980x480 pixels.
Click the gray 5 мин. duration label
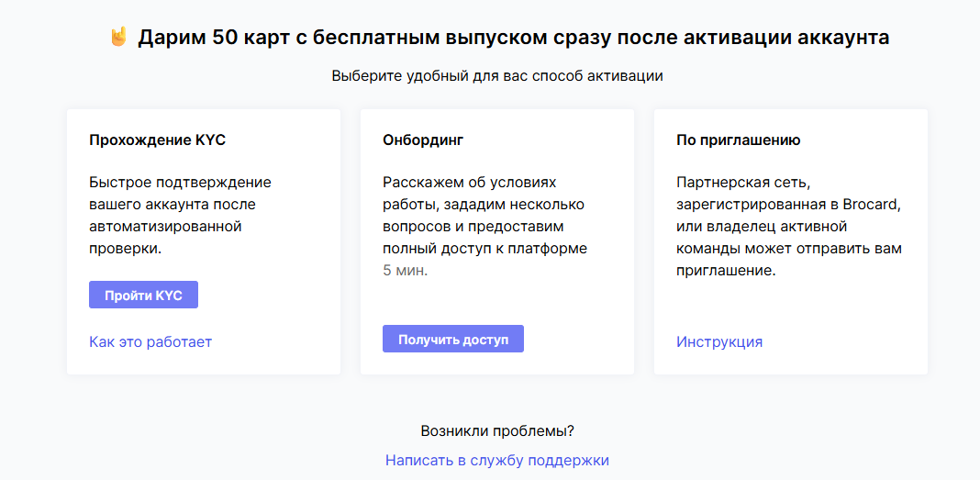click(x=405, y=272)
